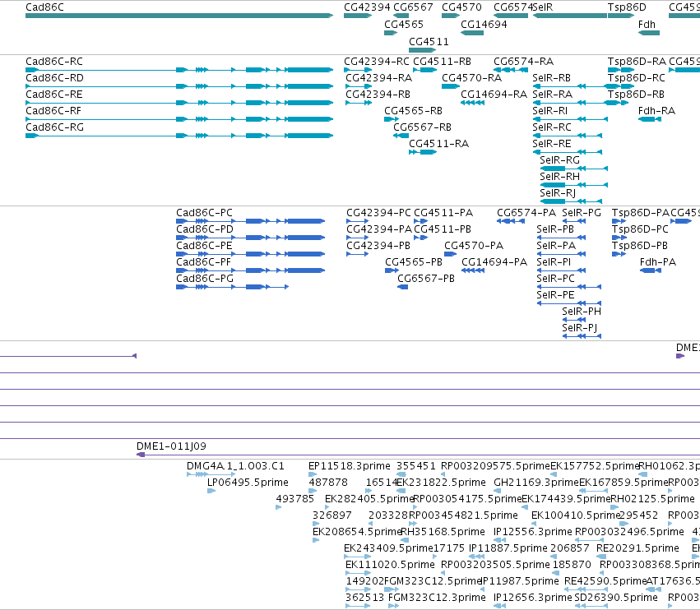Click the SelR-PG protein label
The height and width of the screenshot is (610, 700).
pyautogui.click(x=582, y=213)
